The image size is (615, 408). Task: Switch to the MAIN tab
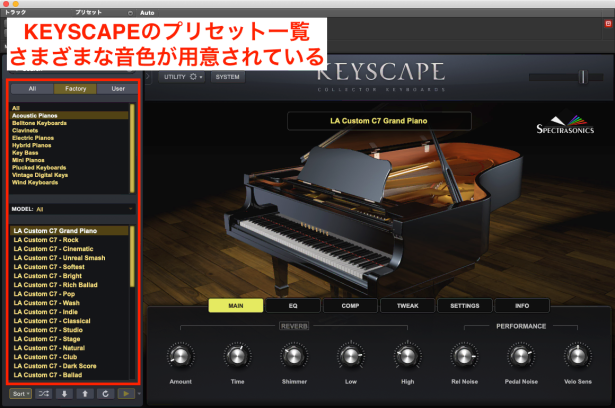[236, 306]
